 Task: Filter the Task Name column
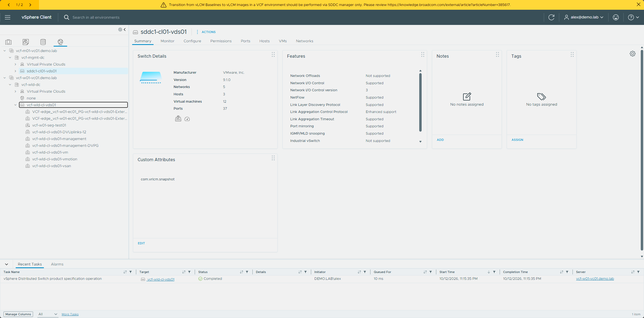tap(131, 272)
